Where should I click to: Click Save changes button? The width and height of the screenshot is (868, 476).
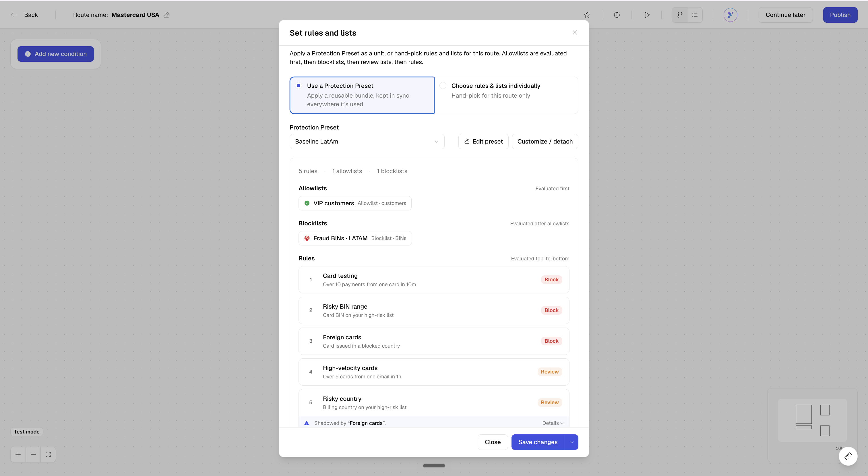538,442
